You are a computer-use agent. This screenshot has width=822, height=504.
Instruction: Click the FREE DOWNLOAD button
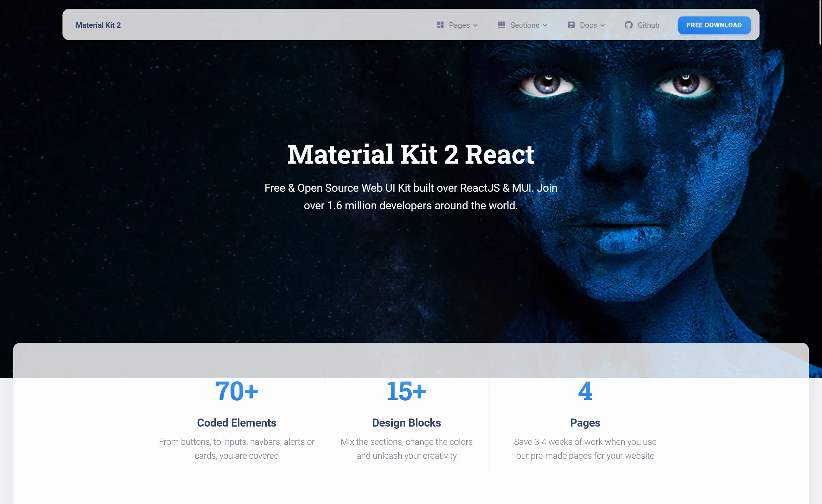tap(714, 25)
